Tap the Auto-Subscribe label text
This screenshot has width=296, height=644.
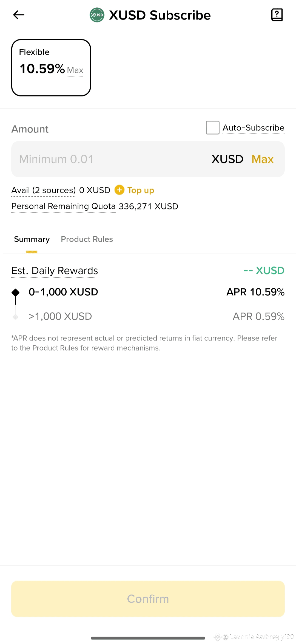[x=253, y=128]
